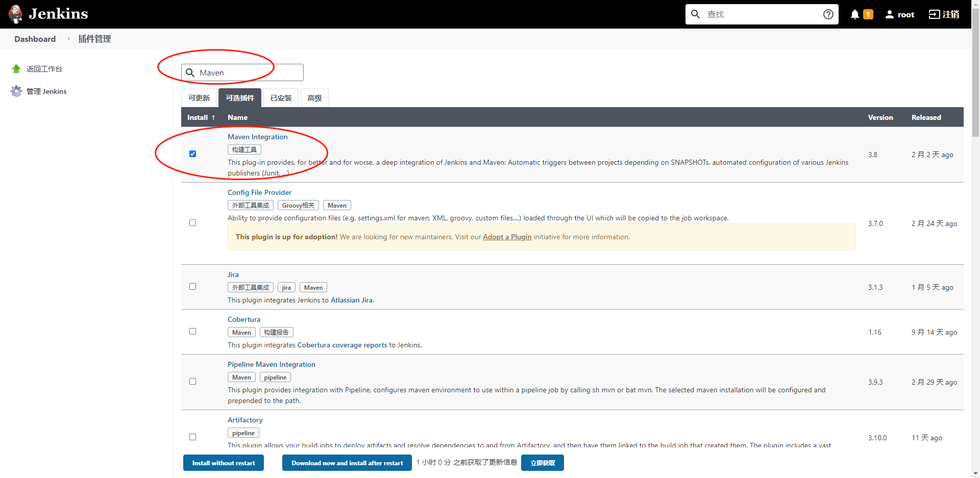
Task: Open the Pipeline Maven Integration link
Action: (x=272, y=364)
